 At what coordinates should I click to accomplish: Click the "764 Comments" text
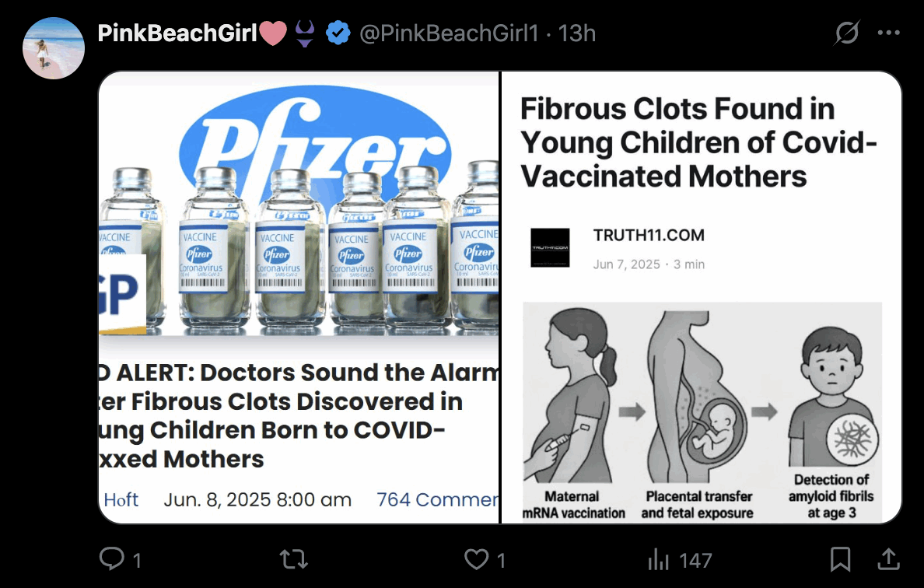click(437, 499)
